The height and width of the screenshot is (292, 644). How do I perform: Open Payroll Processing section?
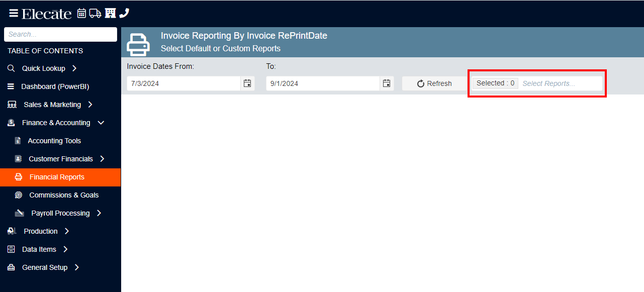[60, 213]
